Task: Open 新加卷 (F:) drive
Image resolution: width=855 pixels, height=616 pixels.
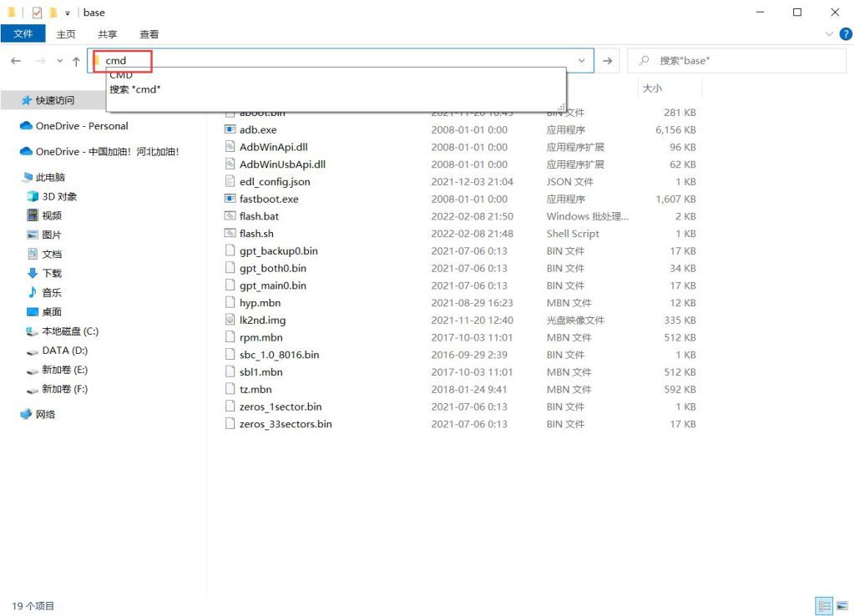Action: tap(64, 389)
